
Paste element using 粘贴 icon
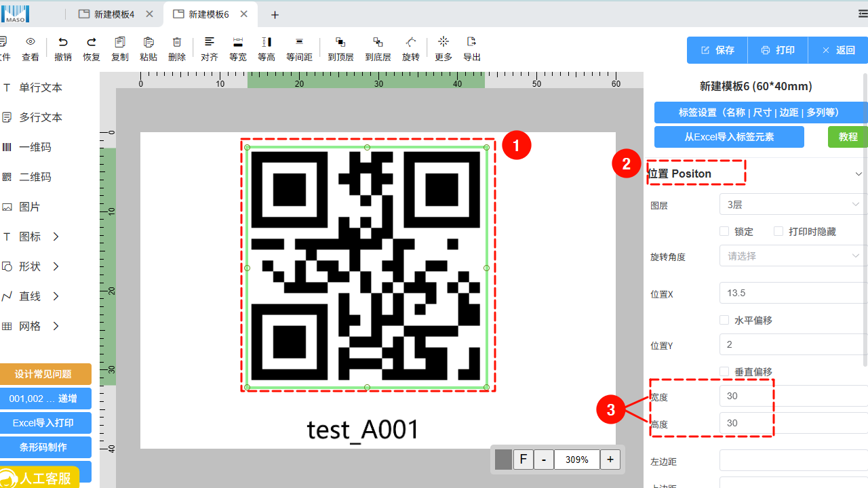149,42
